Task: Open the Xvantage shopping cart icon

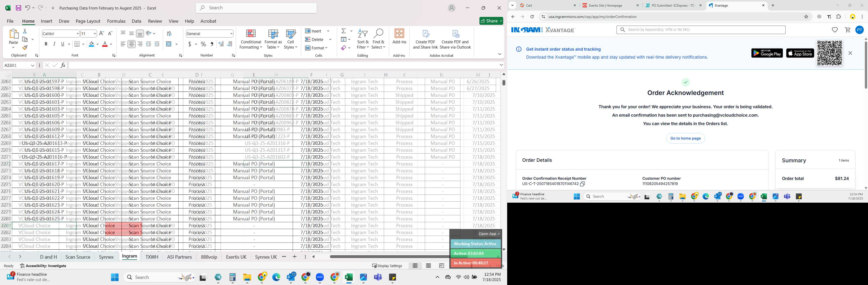Action: click(847, 30)
